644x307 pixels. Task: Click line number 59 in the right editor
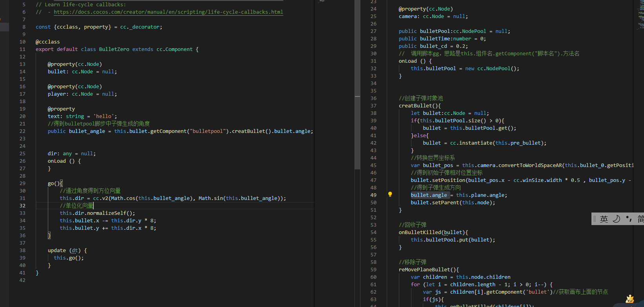click(x=373, y=270)
